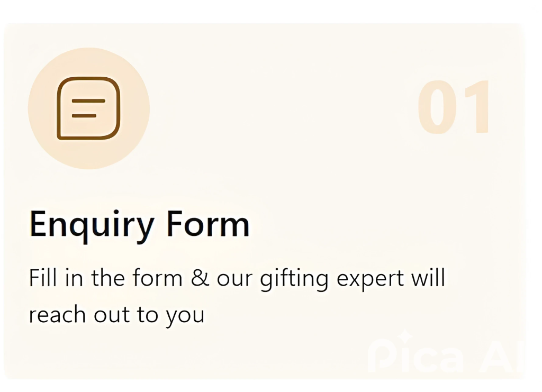Click the sparkle star in the Pica AI watermark

[x=404, y=336]
